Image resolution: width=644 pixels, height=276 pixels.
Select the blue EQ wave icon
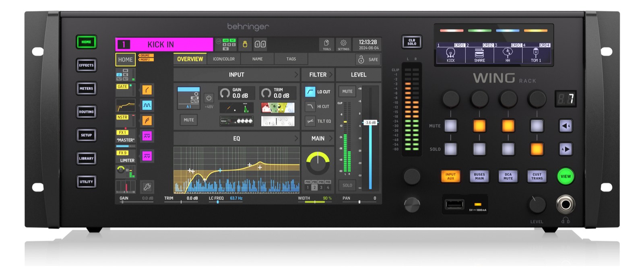(147, 105)
